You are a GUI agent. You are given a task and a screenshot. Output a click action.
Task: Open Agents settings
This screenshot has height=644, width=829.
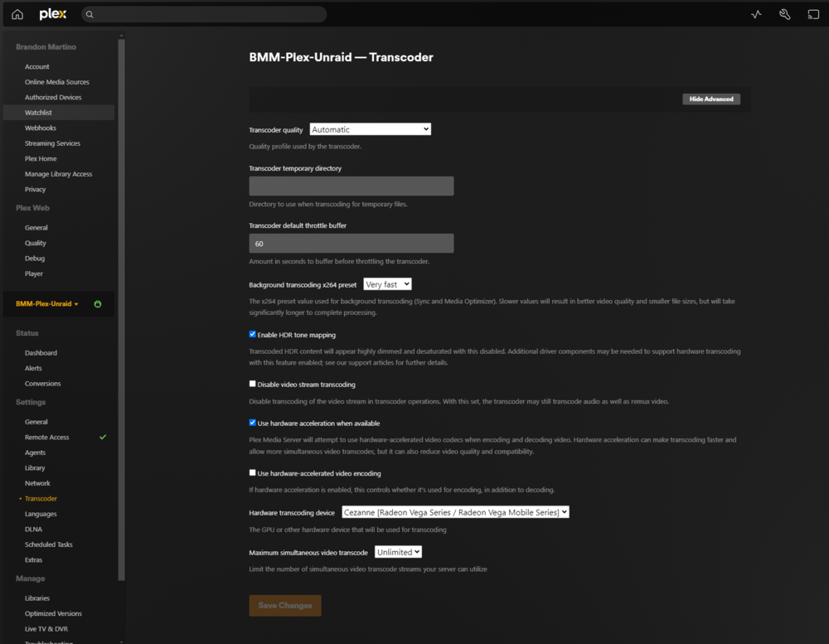point(35,453)
